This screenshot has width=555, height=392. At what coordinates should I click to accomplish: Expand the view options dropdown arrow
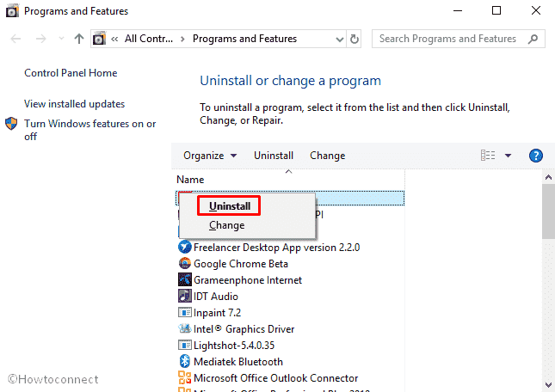pyautogui.click(x=508, y=156)
